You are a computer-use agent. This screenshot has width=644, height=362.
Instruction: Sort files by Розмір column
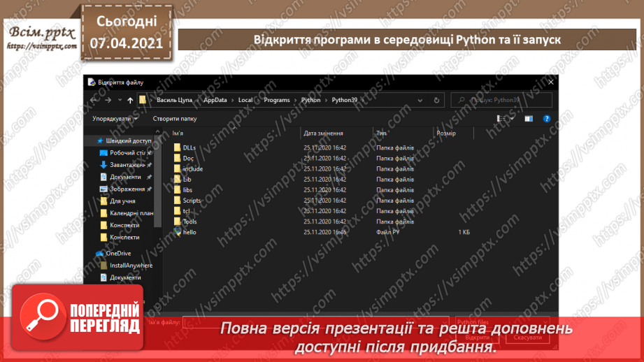[446, 133]
